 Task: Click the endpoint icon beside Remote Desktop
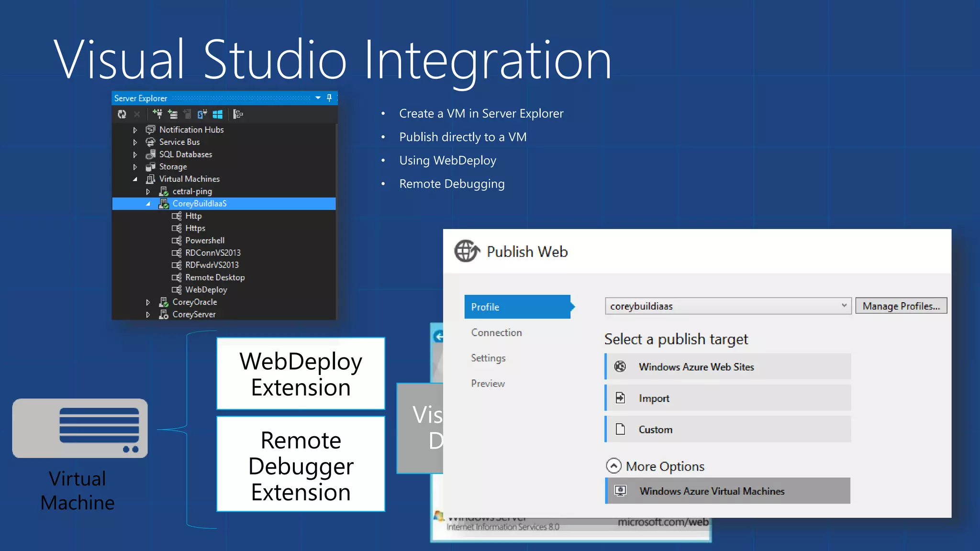pyautogui.click(x=177, y=278)
